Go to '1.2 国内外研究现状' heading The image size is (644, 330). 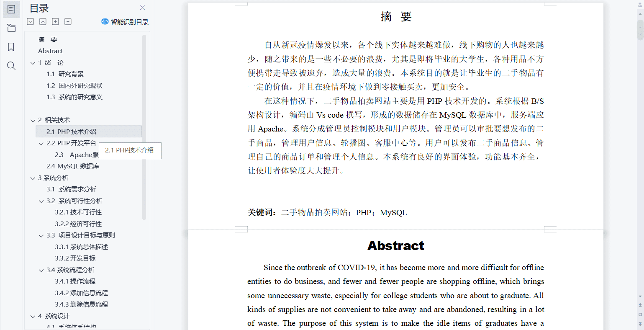(x=74, y=85)
